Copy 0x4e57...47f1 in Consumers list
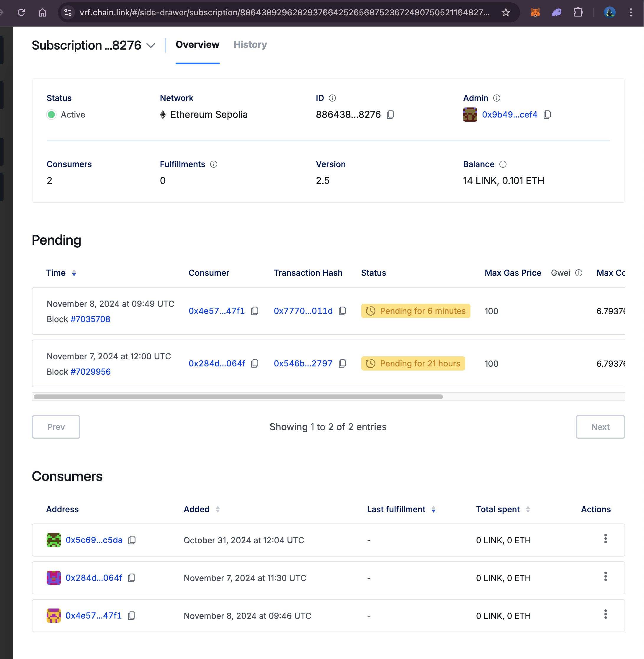 pos(132,616)
